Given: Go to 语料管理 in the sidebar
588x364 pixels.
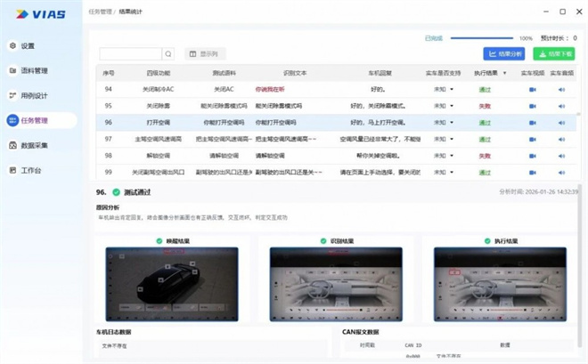Looking at the screenshot, I should coord(34,70).
